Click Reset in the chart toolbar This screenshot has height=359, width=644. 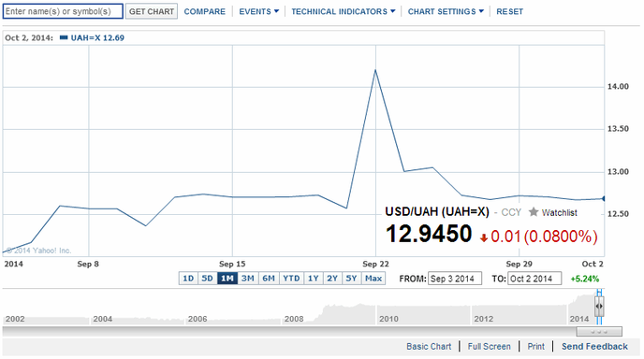pos(510,11)
